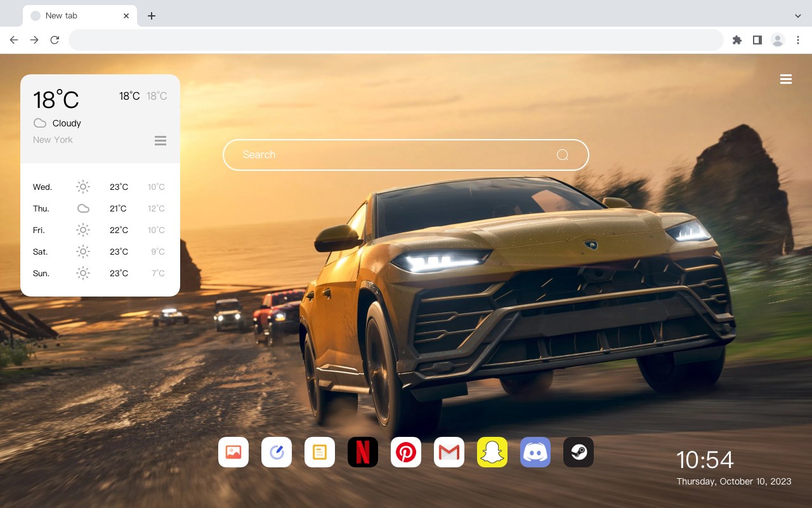The image size is (812, 508).
Task: Toggle the browser side panel
Action: [757, 40]
